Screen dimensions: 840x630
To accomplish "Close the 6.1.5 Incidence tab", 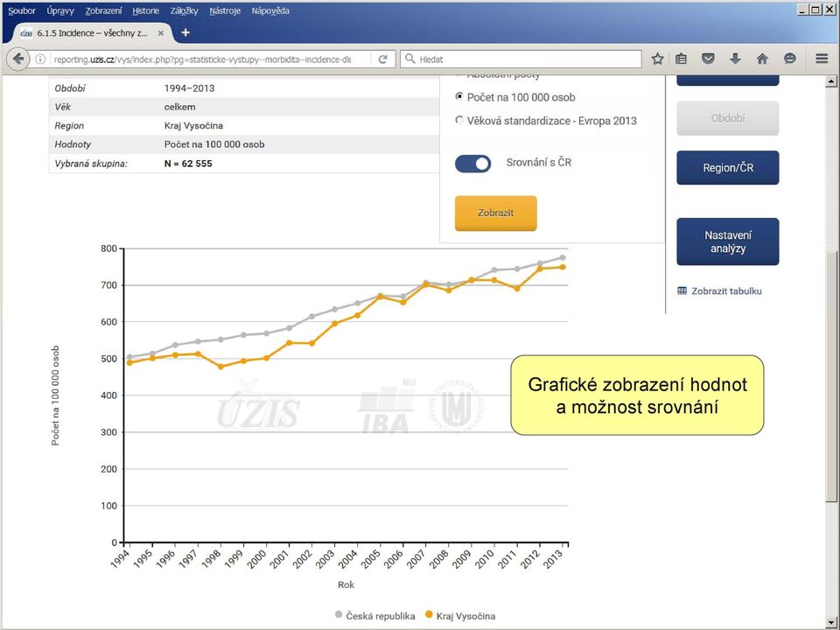I will pos(161,33).
